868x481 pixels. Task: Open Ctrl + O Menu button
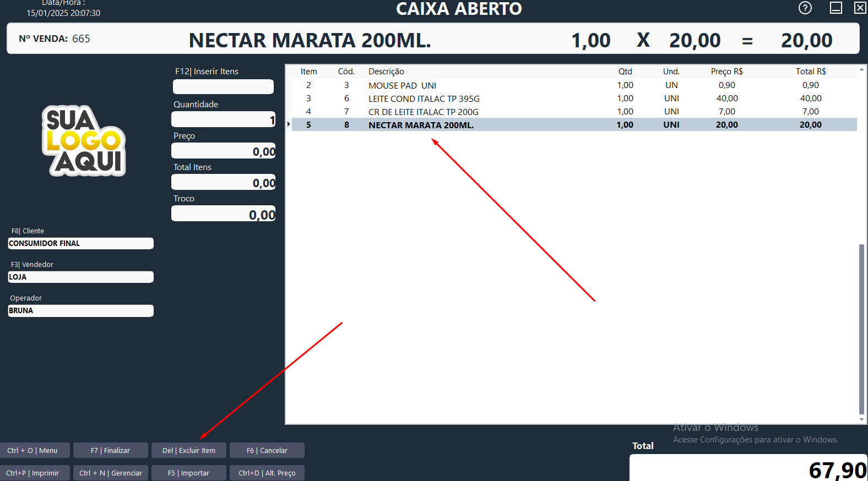(x=35, y=450)
